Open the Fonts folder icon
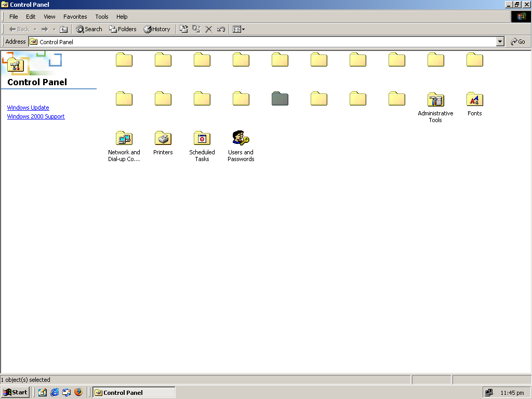The width and height of the screenshot is (532, 399). pos(474,100)
